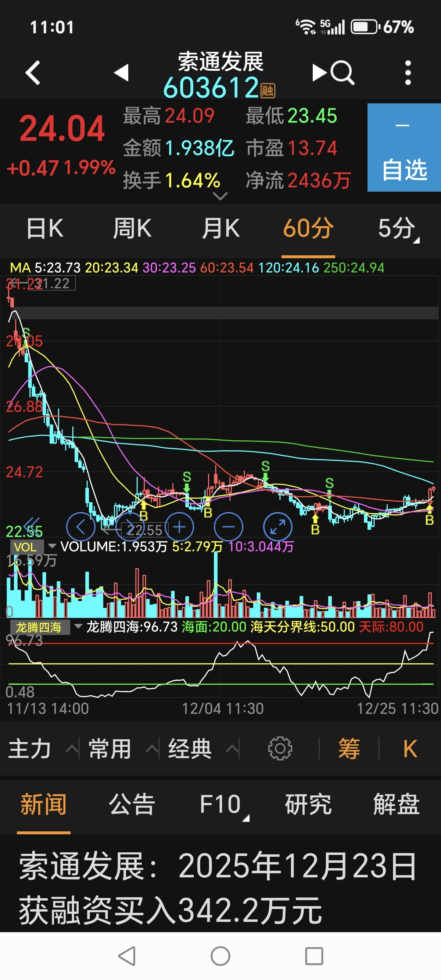Screen dimensions: 441x980
Task: Remove stock from 自选 watchlist
Action: point(404,147)
